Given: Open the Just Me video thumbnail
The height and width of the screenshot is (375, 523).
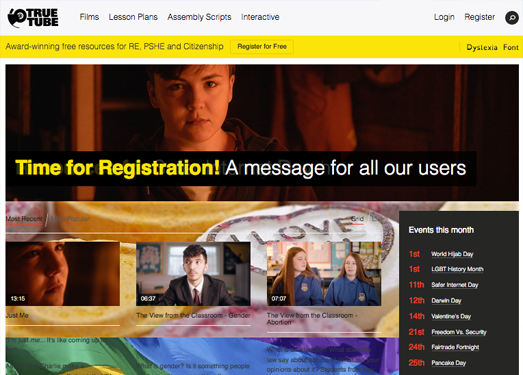Looking at the screenshot, I should 63,274.
